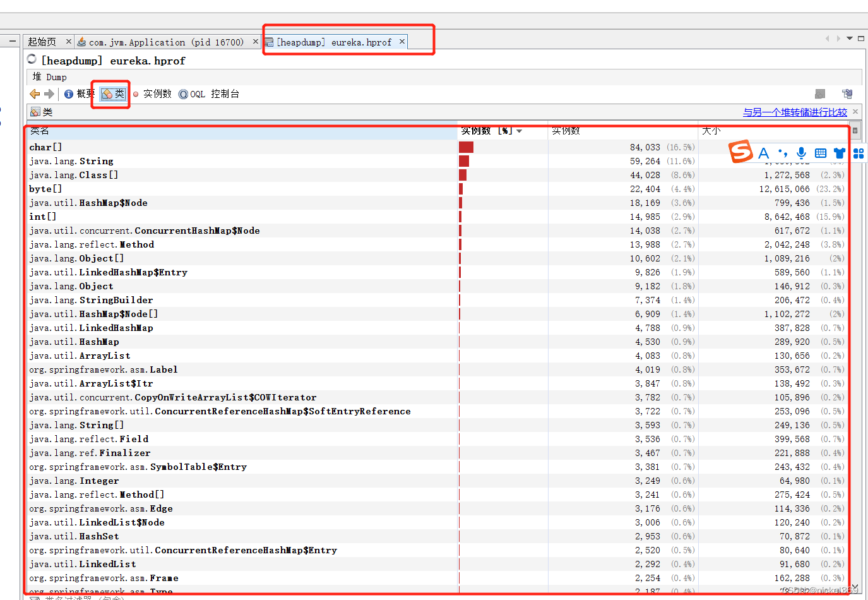The image size is (868, 600).
Task: Select the CopyOnWriteArrayList$COWIterator row
Action: pyautogui.click(x=439, y=397)
